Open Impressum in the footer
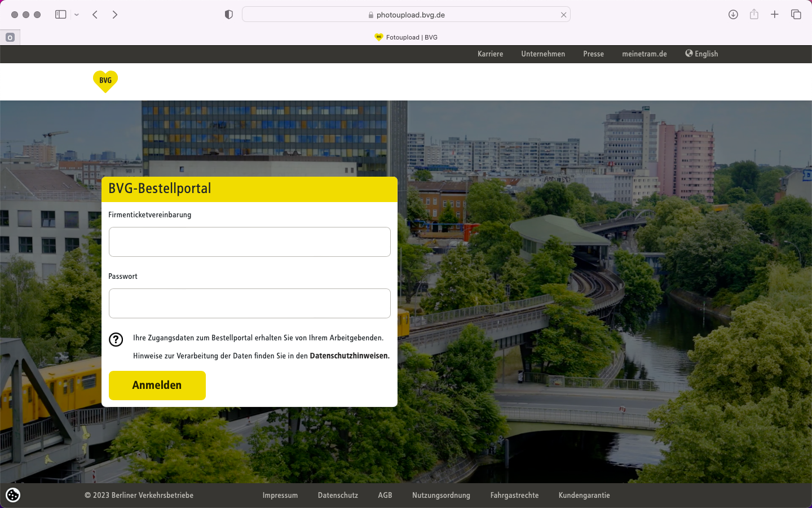The height and width of the screenshot is (508, 812). click(280, 496)
